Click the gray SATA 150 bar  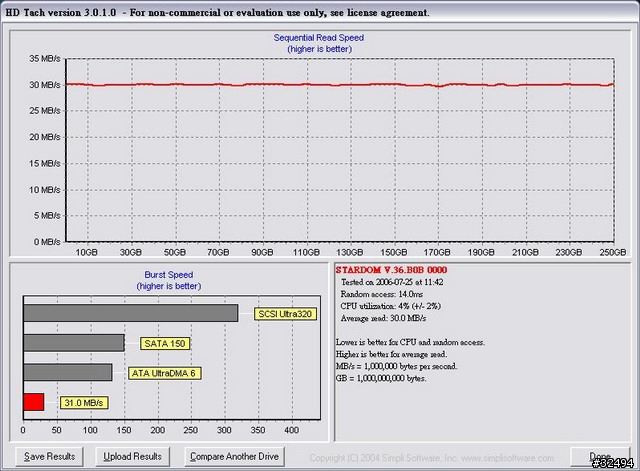74,343
